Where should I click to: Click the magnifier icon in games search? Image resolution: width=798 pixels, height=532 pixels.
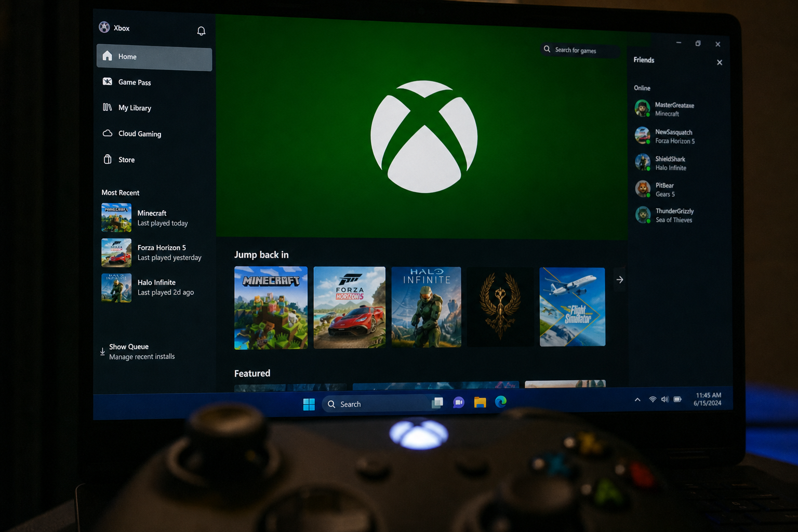[x=547, y=49]
